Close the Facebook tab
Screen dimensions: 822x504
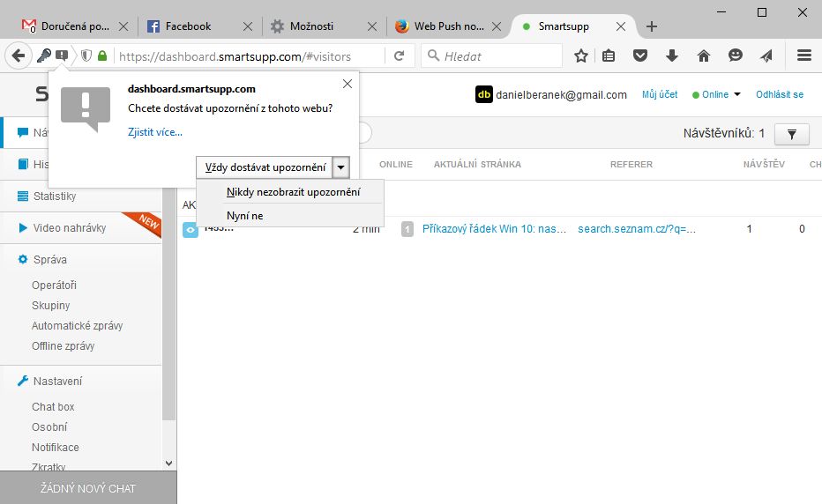pos(248,26)
